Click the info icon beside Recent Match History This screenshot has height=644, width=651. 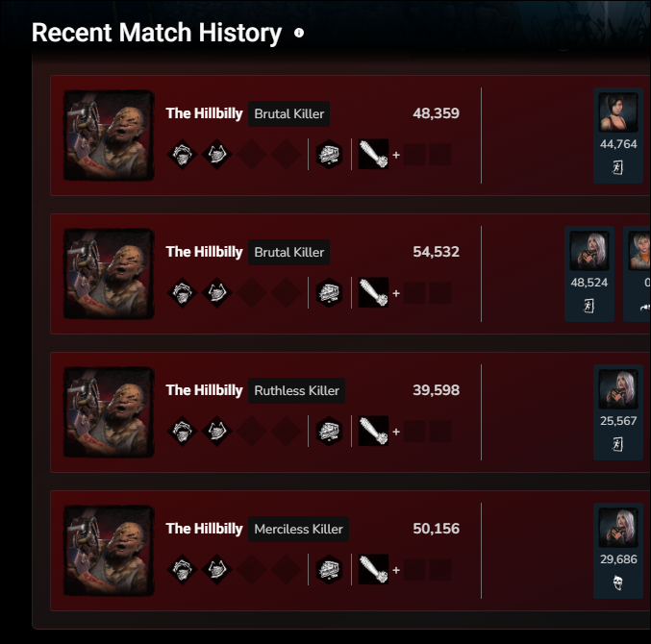tap(299, 33)
